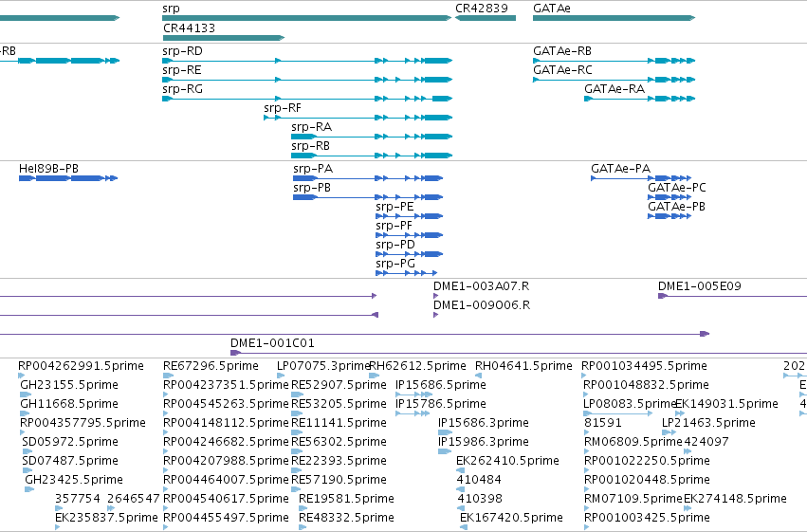Viewport: 807px width, 532px height.
Task: Select transcript srp-RB
Action: point(372,156)
